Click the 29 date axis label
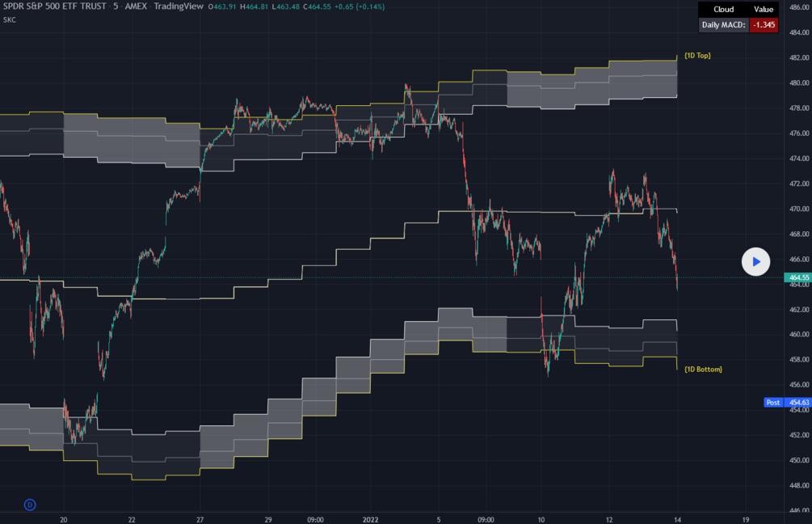Viewport: 812px width, 524px height. tap(267, 519)
